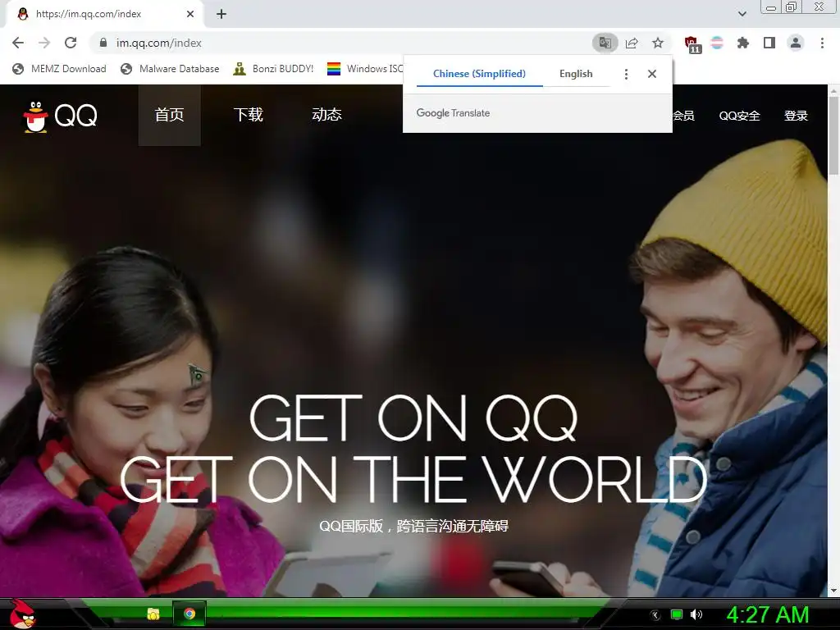Screen dimensions: 840x630
Task: Go back with the browser back arrow
Action: coord(18,43)
